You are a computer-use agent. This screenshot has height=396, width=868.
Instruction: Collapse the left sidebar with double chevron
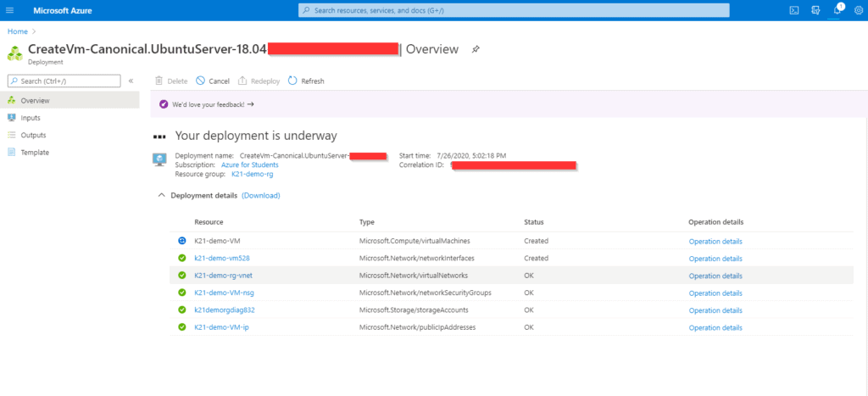pos(131,81)
